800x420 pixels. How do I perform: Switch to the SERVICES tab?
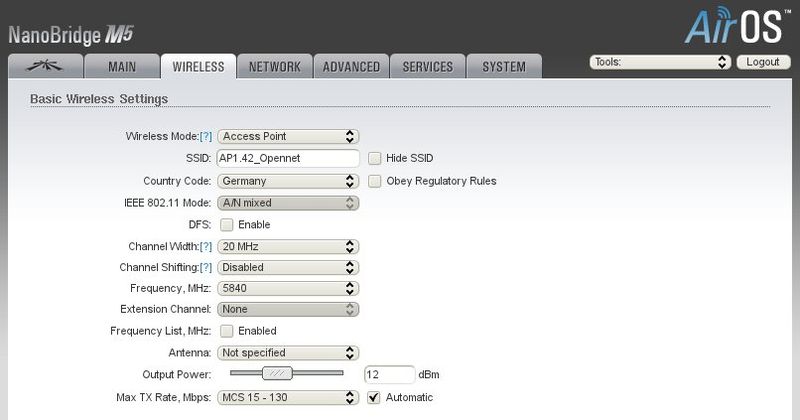tap(428, 66)
